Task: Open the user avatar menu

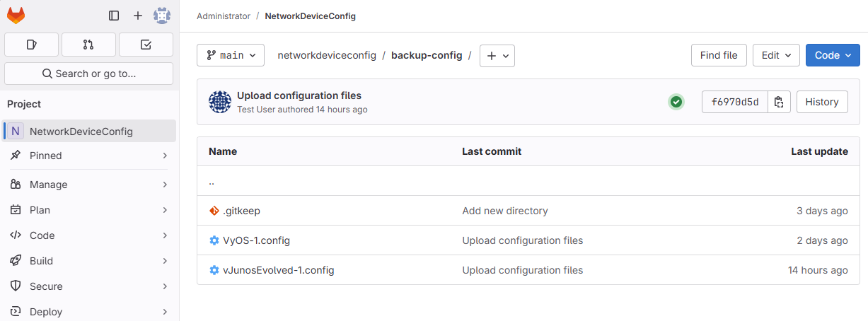Action: coord(162,16)
